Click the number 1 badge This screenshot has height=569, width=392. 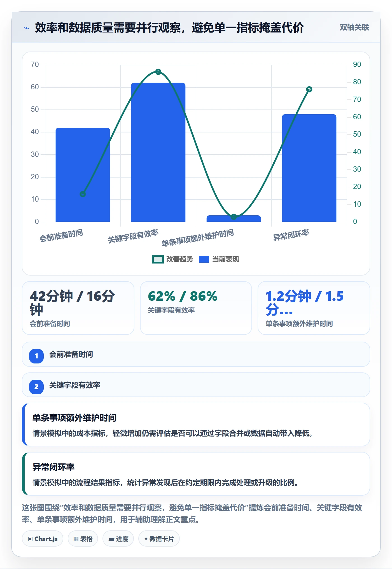pyautogui.click(x=36, y=356)
